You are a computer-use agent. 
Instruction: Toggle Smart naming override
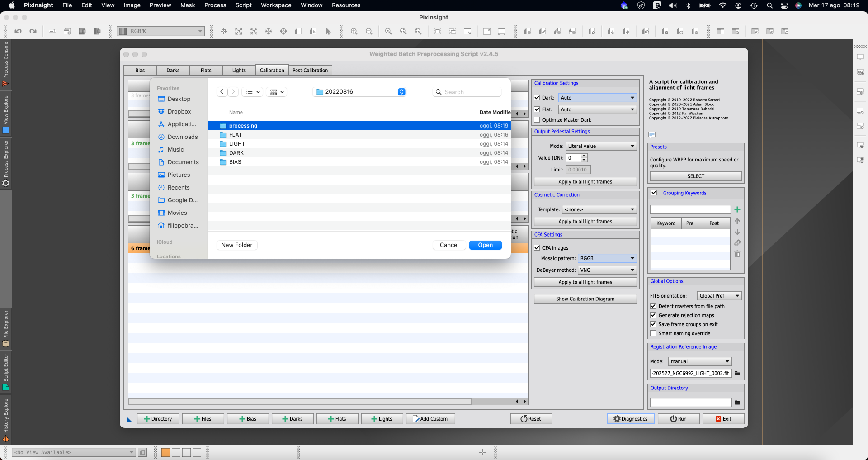coord(653,333)
